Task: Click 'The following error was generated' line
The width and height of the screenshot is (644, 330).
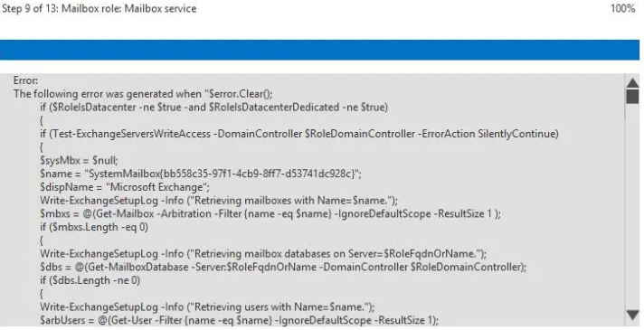Action: point(143,94)
